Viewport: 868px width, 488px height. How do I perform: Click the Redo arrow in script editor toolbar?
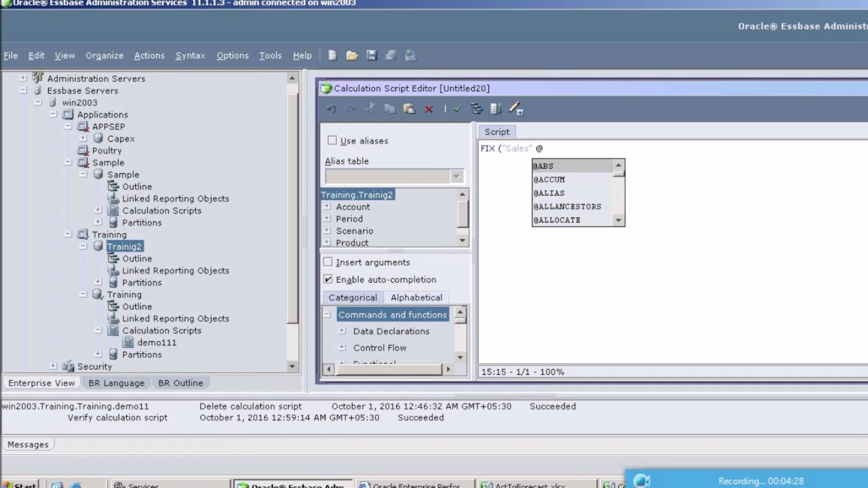pos(351,109)
